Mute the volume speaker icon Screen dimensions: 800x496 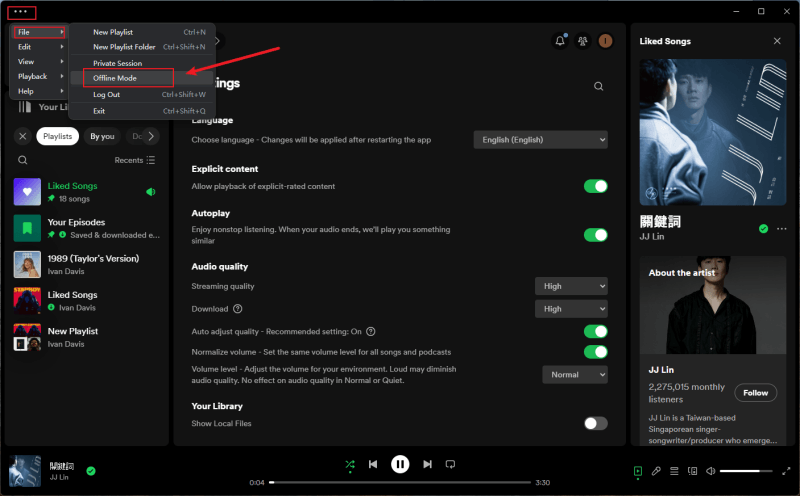click(x=710, y=471)
